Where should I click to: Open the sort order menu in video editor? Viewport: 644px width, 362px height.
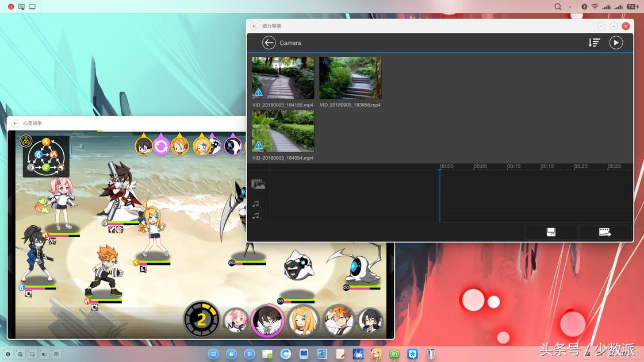pyautogui.click(x=594, y=43)
